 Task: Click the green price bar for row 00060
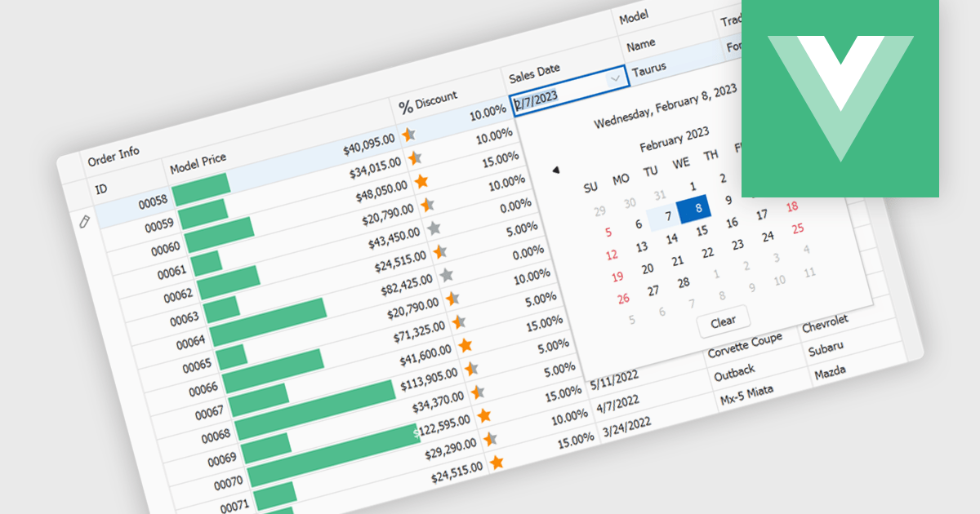(219, 236)
